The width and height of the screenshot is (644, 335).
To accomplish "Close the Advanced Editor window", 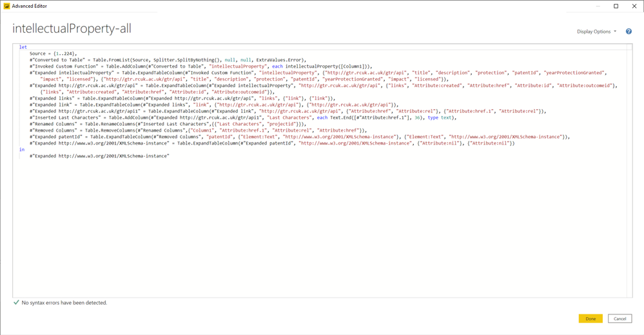I will [x=634, y=6].
